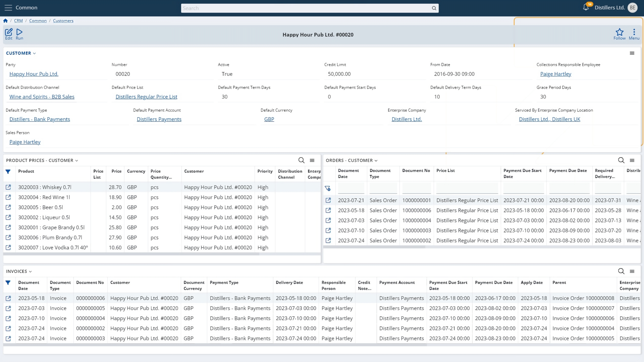Click filter funnel in Invoices table
The height and width of the screenshot is (362, 644).
coord(8,283)
